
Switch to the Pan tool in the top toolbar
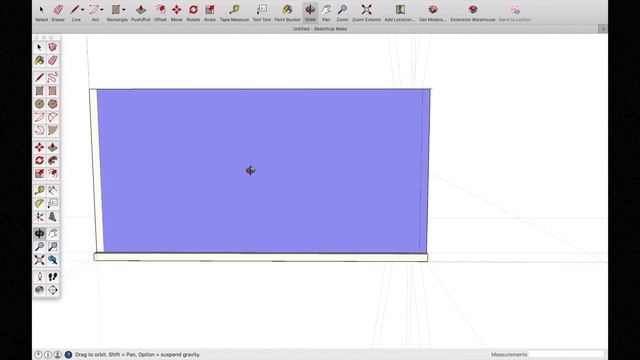[326, 13]
